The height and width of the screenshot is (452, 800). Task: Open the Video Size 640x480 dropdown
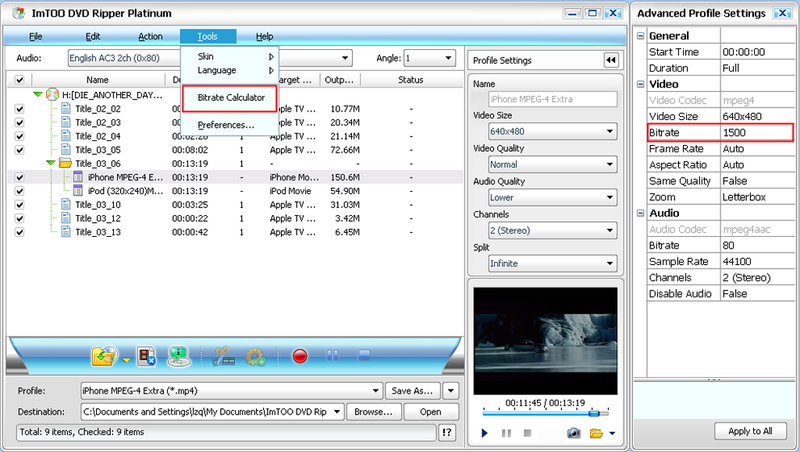click(x=610, y=132)
